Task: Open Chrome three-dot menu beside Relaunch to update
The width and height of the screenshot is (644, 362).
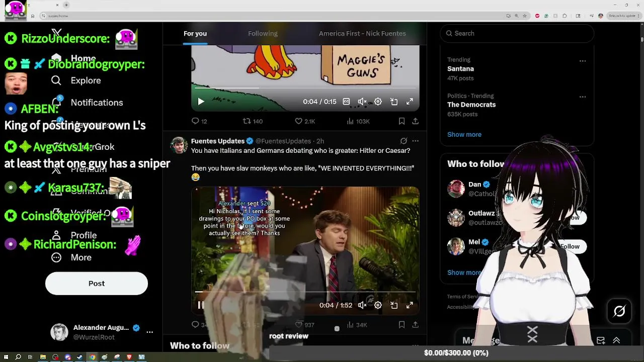Action: [639, 16]
